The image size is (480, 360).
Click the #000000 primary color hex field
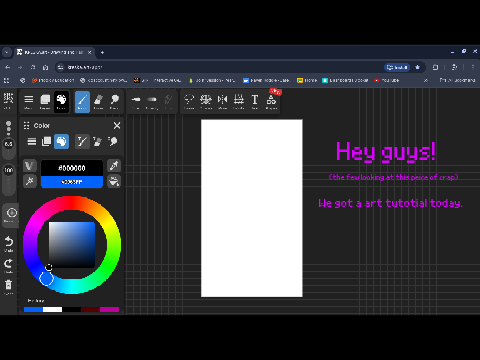pyautogui.click(x=72, y=168)
